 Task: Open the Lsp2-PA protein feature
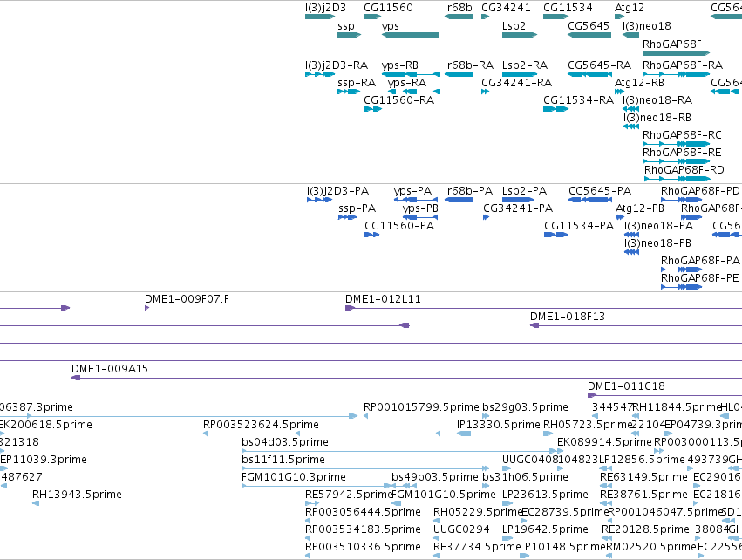(x=518, y=200)
